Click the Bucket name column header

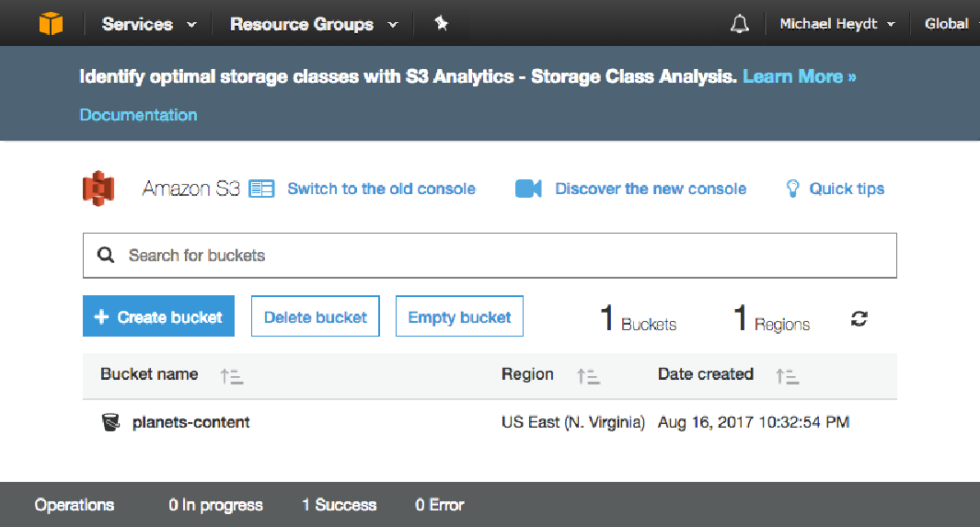149,374
